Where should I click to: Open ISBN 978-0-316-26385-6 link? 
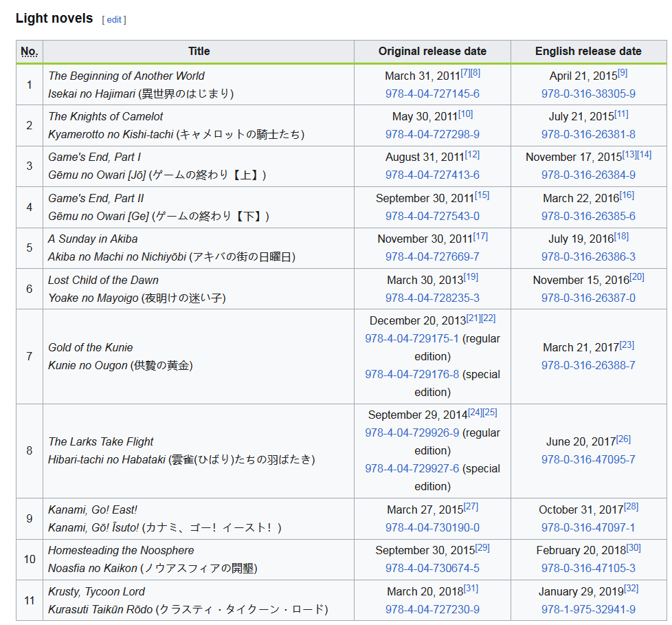(x=588, y=216)
